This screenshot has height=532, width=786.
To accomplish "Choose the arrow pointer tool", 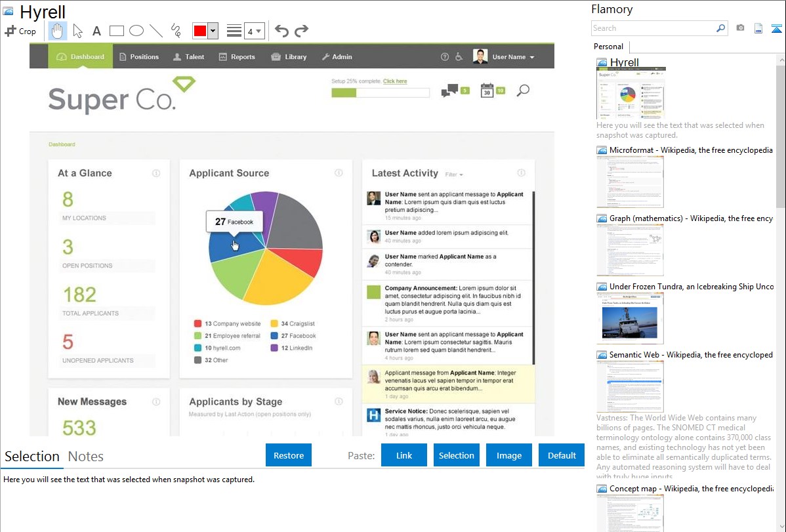I will click(77, 31).
